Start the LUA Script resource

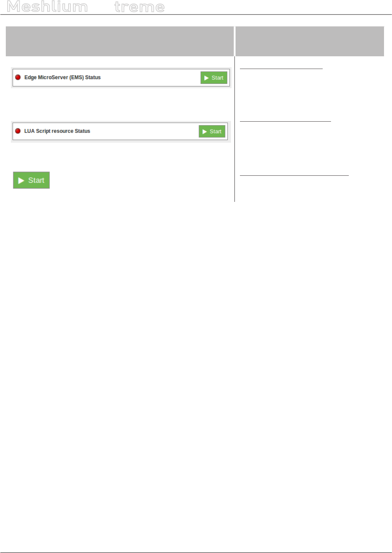click(212, 131)
